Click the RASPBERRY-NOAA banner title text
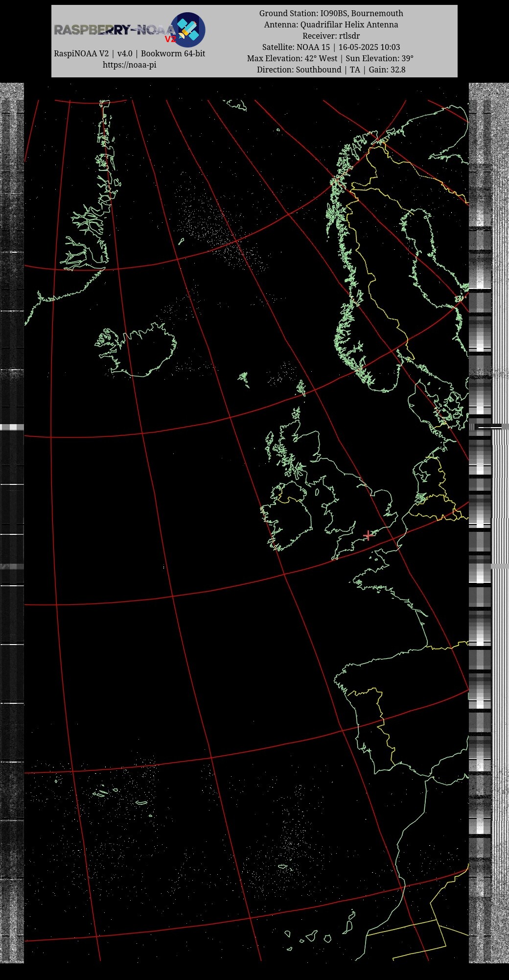Screen dimensions: 509x980 click(114, 30)
